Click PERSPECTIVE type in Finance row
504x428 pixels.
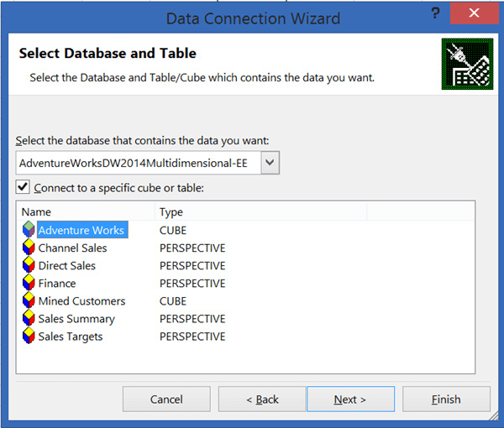192,283
